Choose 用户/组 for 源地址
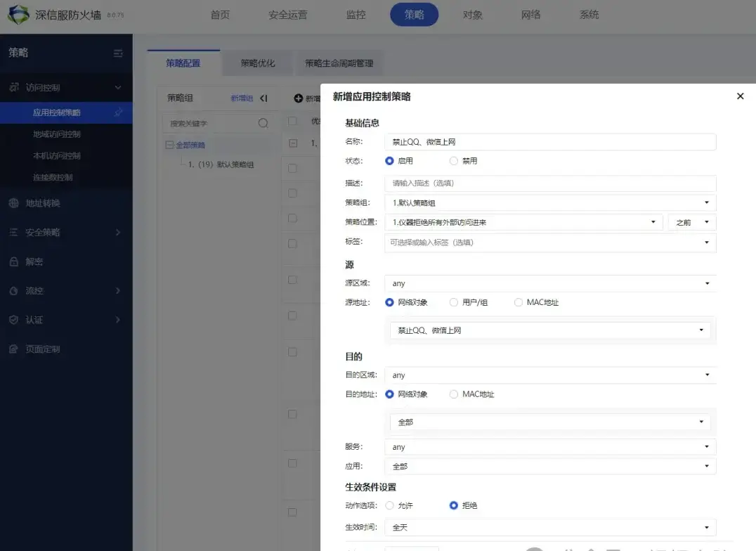Screen dimensions: 756x551 (x=454, y=302)
